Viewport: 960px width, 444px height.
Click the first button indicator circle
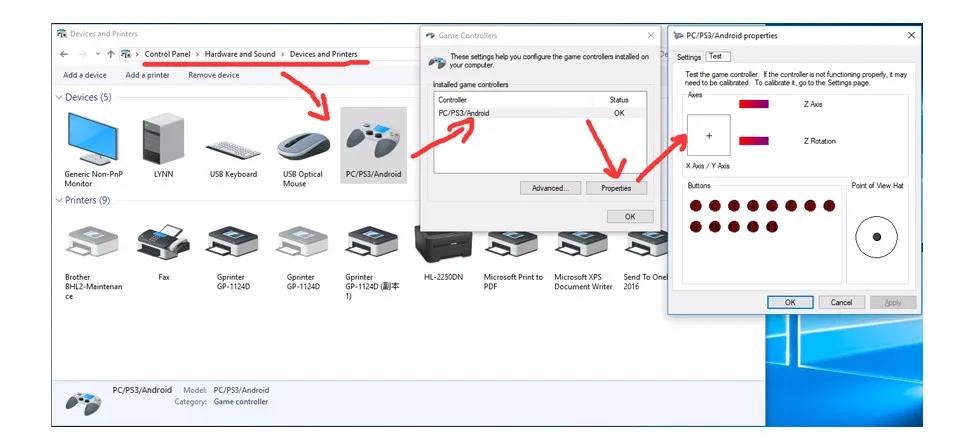[696, 206]
